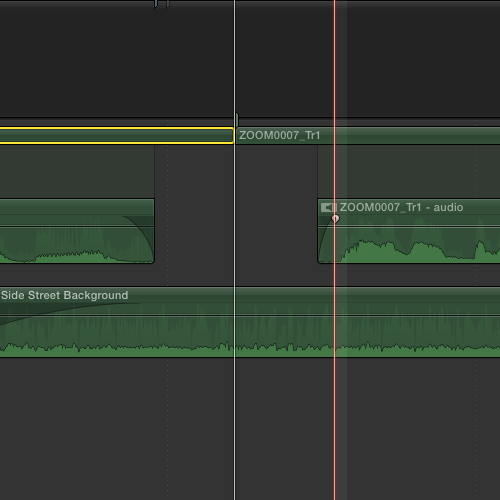This screenshot has height=500, width=500.
Task: Select the left audio clip with the fade-out curve
Action: click(77, 231)
